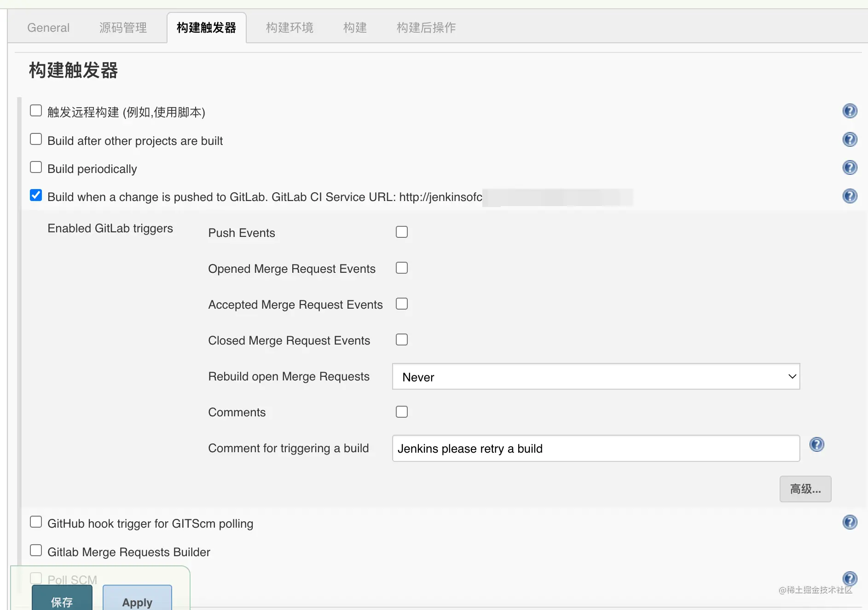The image size is (868, 610).
Task: Switch to 源码管理 tab
Action: coord(123,28)
